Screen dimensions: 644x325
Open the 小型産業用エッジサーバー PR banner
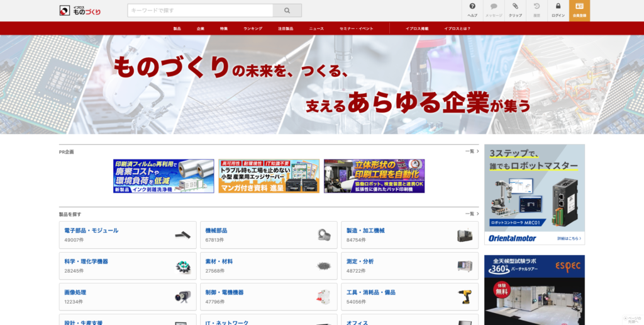pos(269,176)
